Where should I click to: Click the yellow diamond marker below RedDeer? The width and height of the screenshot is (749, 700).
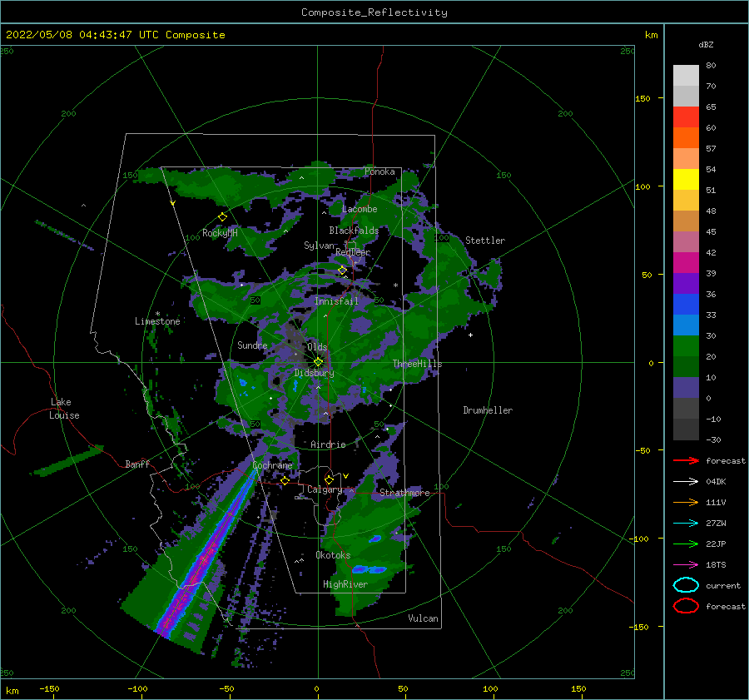342,271
